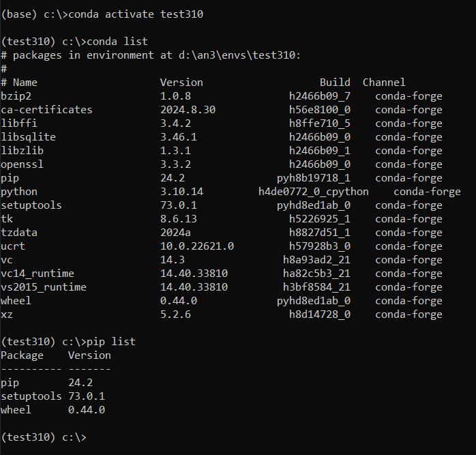The image size is (476, 455).
Task: Click the Build column header
Action: coord(335,83)
